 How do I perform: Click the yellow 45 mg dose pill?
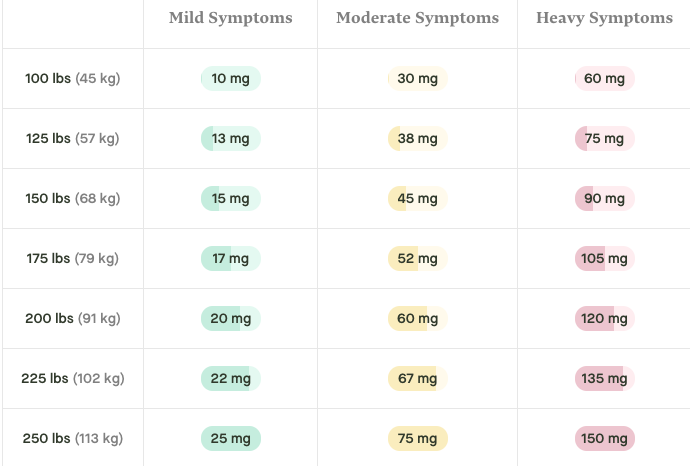click(417, 199)
